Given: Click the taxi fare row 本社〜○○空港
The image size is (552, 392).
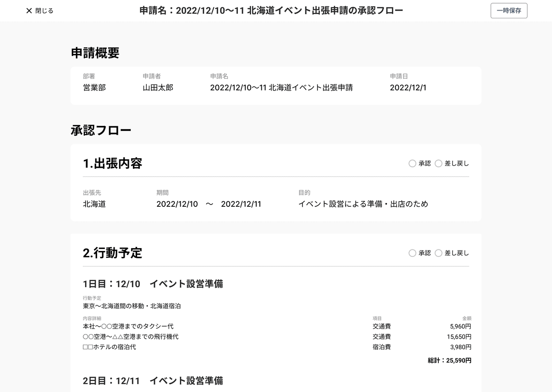Looking at the screenshot, I should point(128,326).
